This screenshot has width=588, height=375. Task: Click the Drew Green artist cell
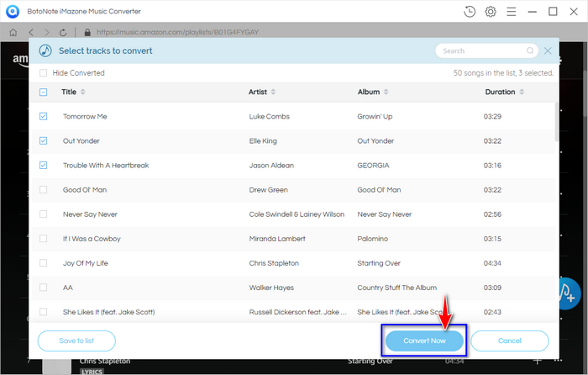pos(269,189)
